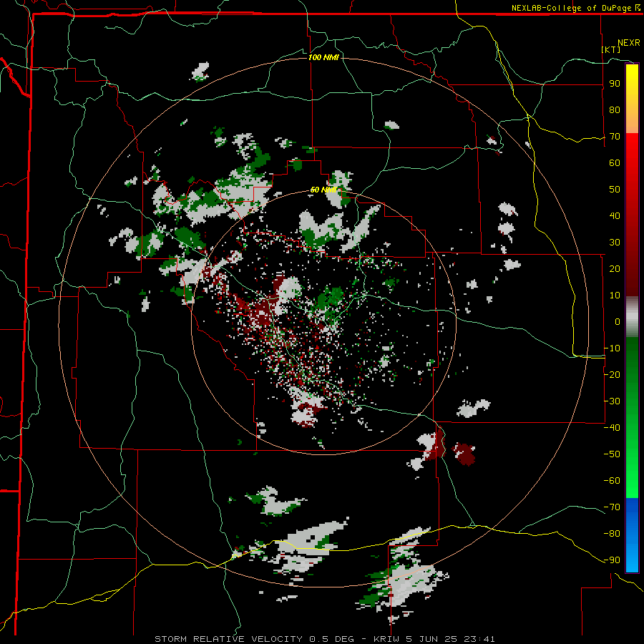Click the 60 value on velocity scale
Image resolution: width=644 pixels, height=644 pixels.
615,162
